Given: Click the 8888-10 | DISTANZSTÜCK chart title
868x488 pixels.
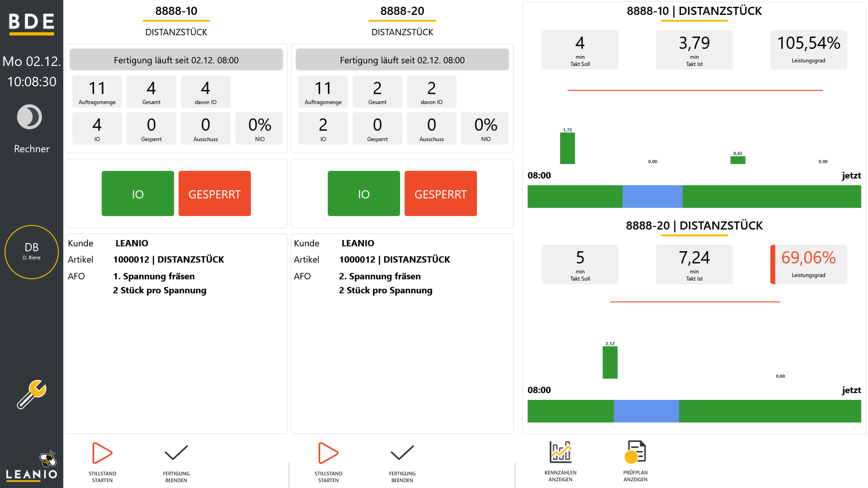Looking at the screenshot, I should coord(694,11).
